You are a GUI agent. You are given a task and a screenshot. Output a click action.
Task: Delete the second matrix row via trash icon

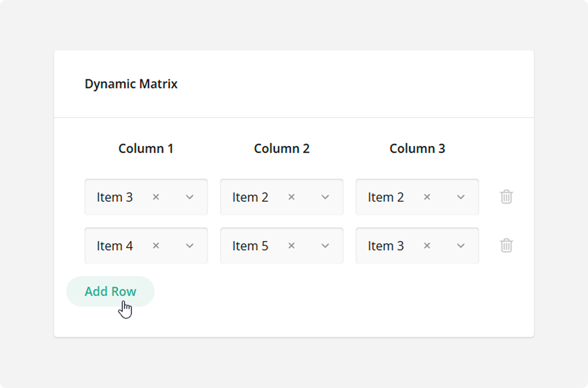point(506,246)
